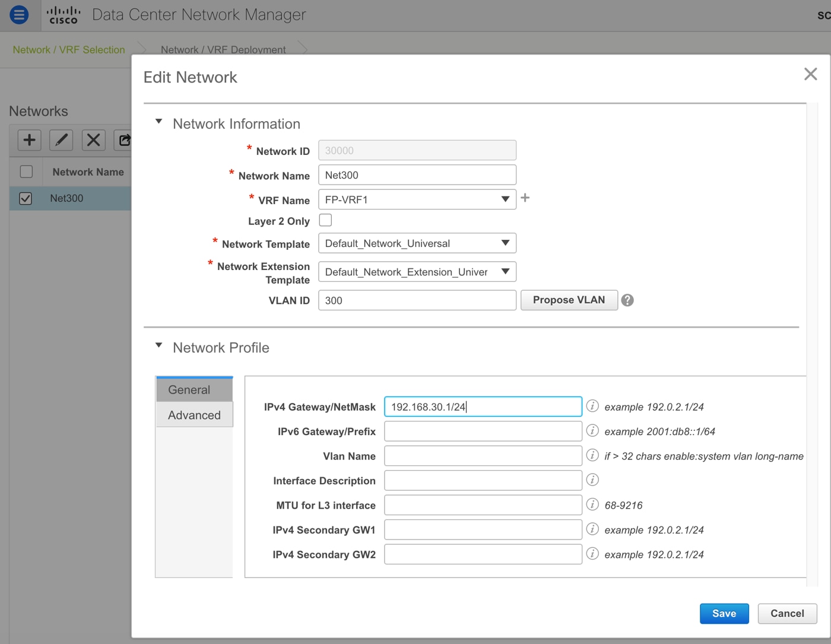Go to Network / VRF Deployment step
The width and height of the screenshot is (831, 644).
223,50
